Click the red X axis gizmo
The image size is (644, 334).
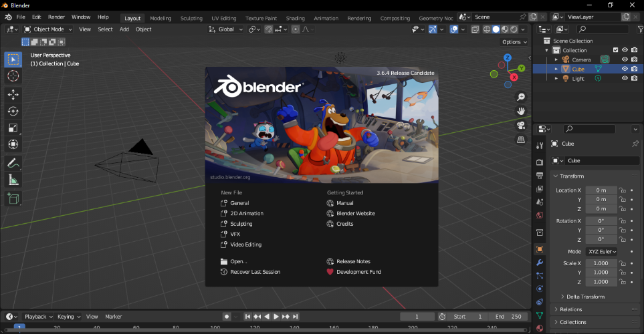pos(514,77)
